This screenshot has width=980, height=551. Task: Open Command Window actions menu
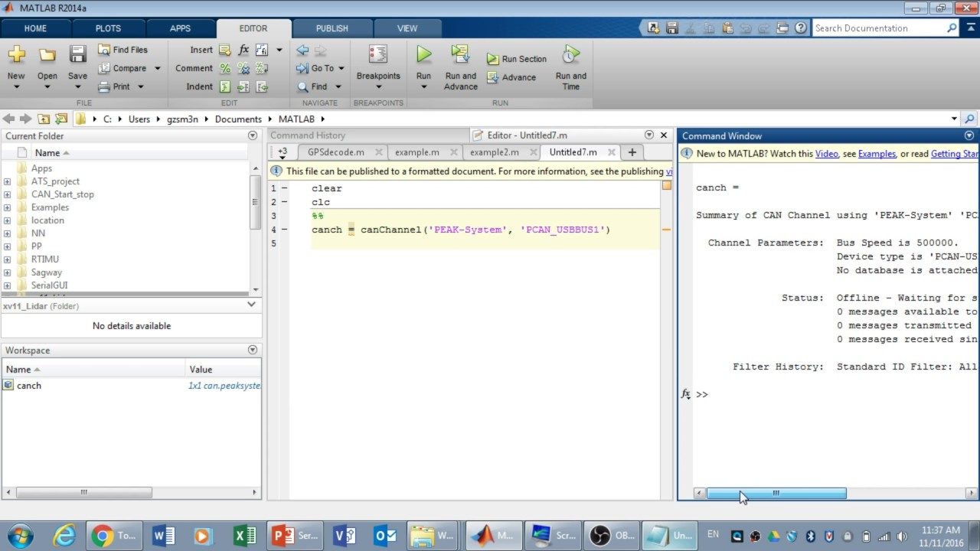point(969,135)
